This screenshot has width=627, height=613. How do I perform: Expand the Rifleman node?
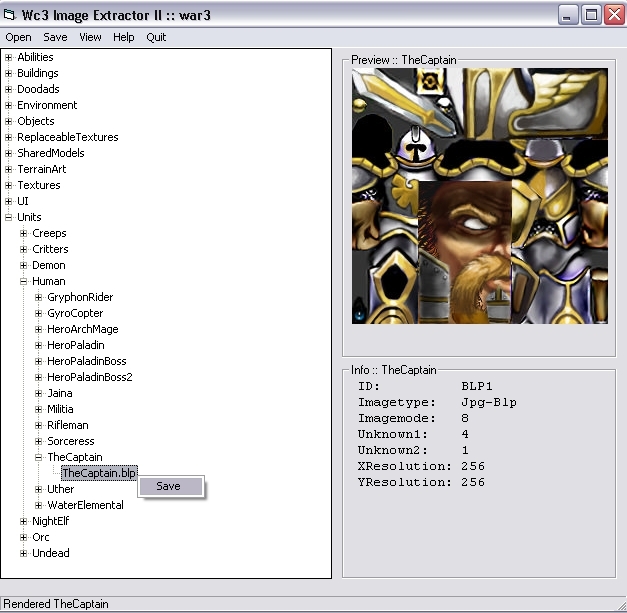38,425
